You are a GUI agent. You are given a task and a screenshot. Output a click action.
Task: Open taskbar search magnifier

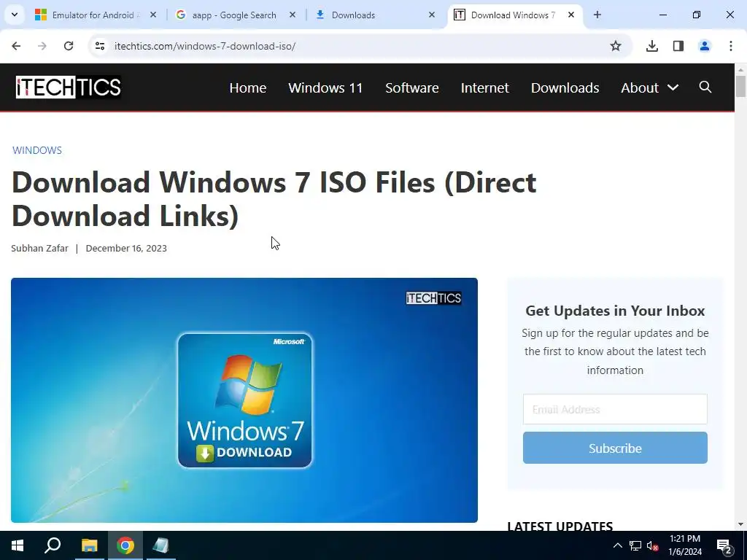(53, 545)
